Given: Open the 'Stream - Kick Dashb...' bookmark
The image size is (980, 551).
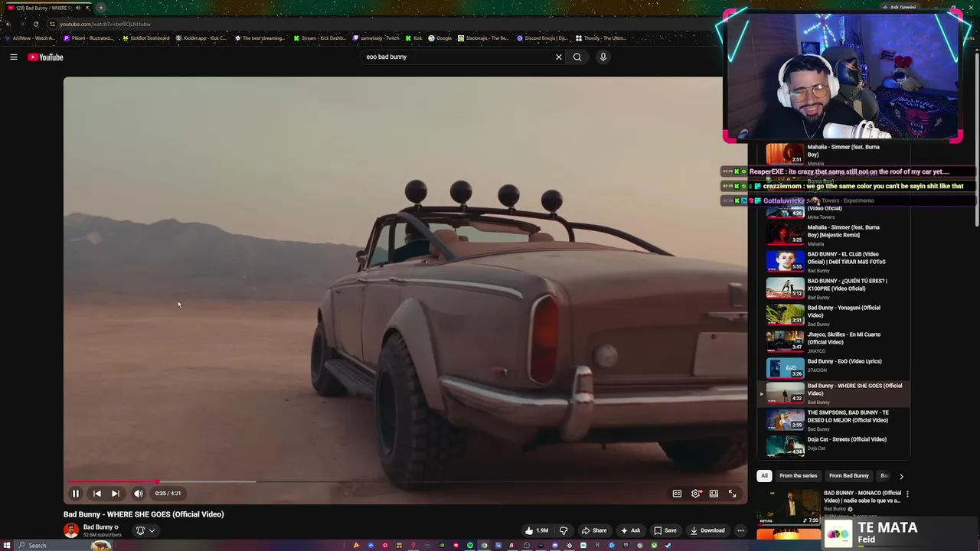Looking at the screenshot, I should click(x=320, y=37).
